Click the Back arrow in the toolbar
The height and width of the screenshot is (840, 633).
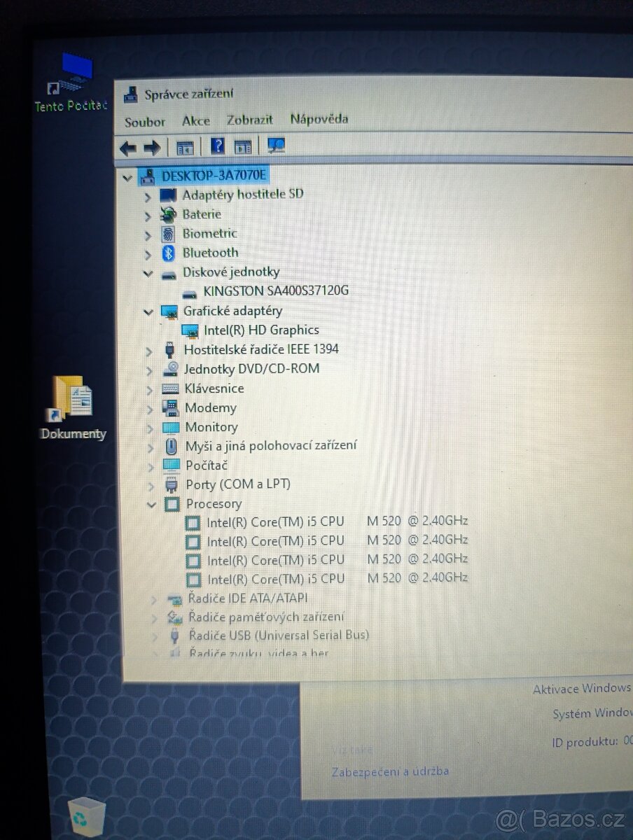pos(127,148)
